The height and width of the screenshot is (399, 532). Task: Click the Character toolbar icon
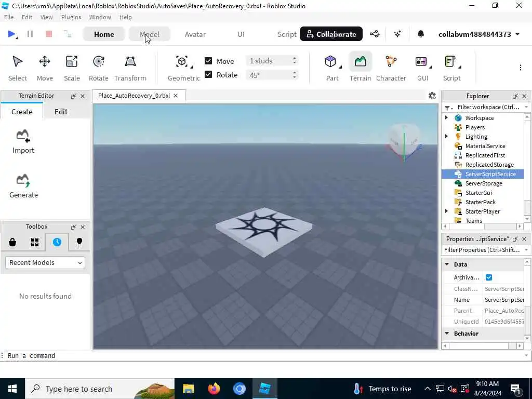pos(391,68)
